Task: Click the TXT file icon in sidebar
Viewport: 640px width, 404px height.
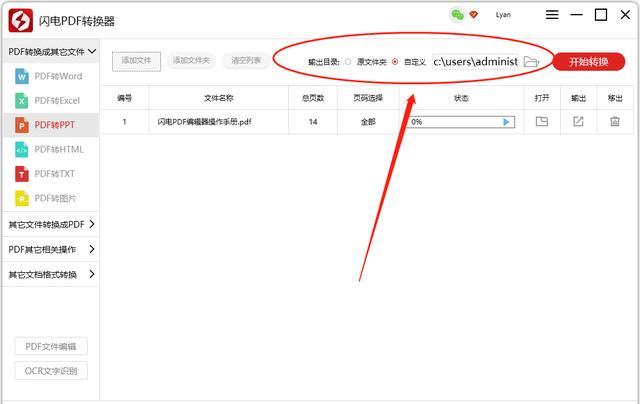Action: tap(22, 174)
